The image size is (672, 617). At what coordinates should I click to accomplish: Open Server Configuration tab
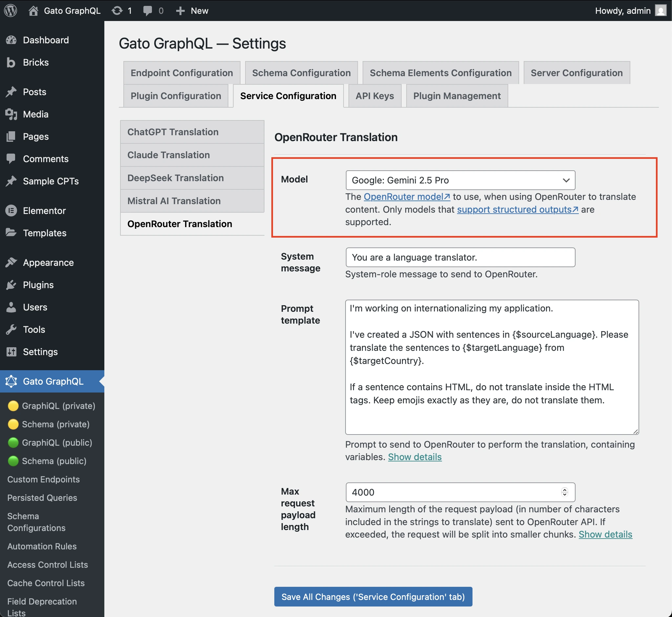pos(577,73)
